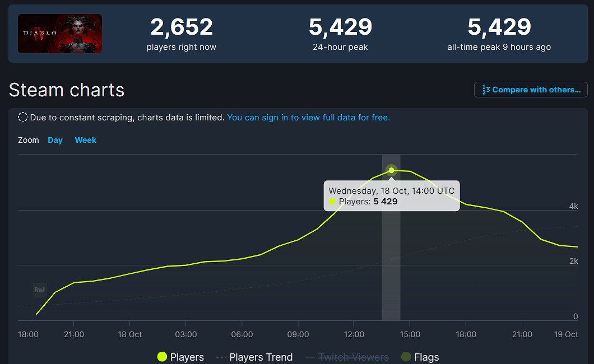
Task: Set chart zoom to Day
Action: [55, 141]
